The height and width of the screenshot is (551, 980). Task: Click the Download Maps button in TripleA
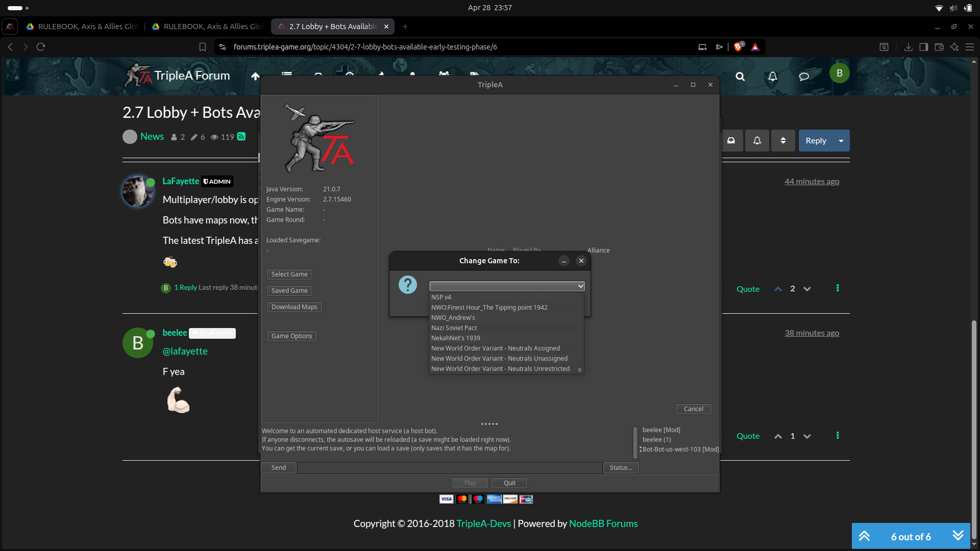pyautogui.click(x=294, y=307)
